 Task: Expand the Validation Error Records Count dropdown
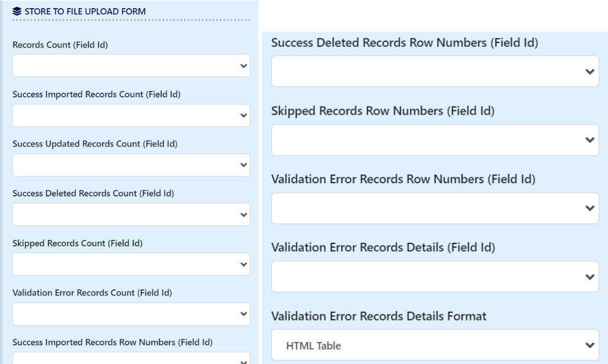[132, 314]
